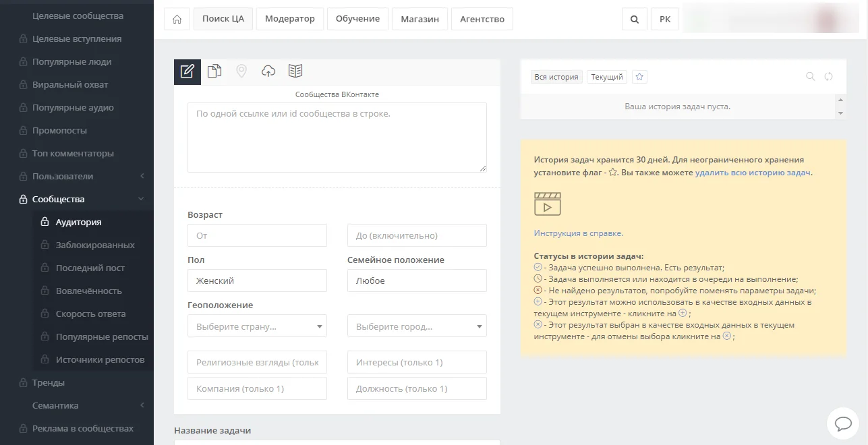Open the city selection dropdown

[417, 326]
